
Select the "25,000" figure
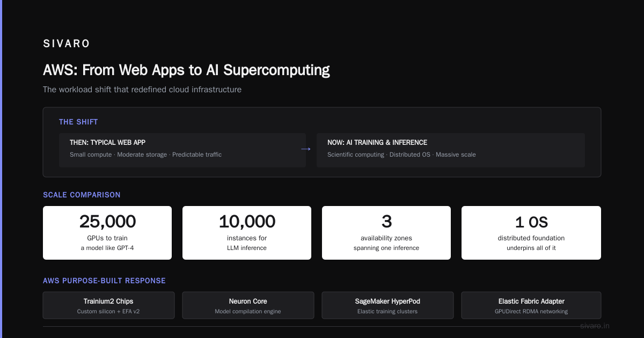(x=107, y=222)
